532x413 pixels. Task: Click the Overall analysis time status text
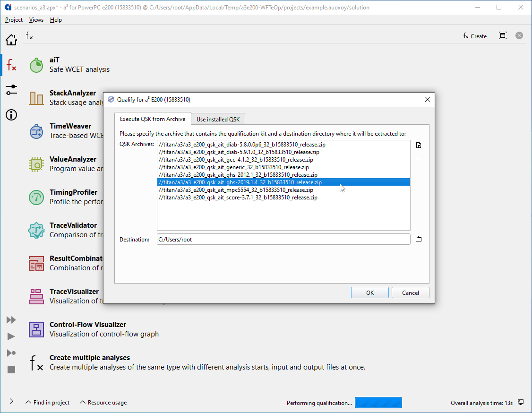[x=481, y=403]
